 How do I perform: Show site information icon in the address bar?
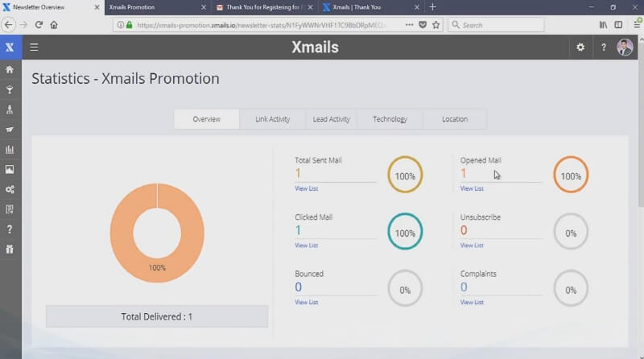point(120,25)
